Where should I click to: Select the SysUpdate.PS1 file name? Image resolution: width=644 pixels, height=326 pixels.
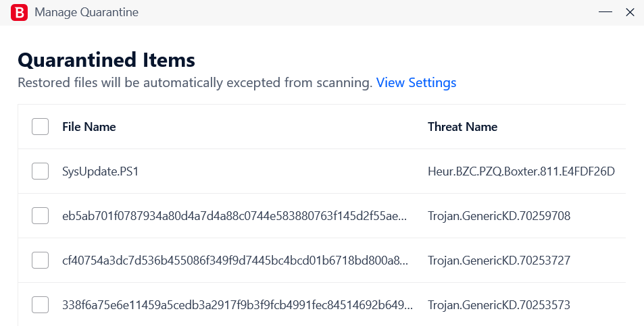pos(100,171)
